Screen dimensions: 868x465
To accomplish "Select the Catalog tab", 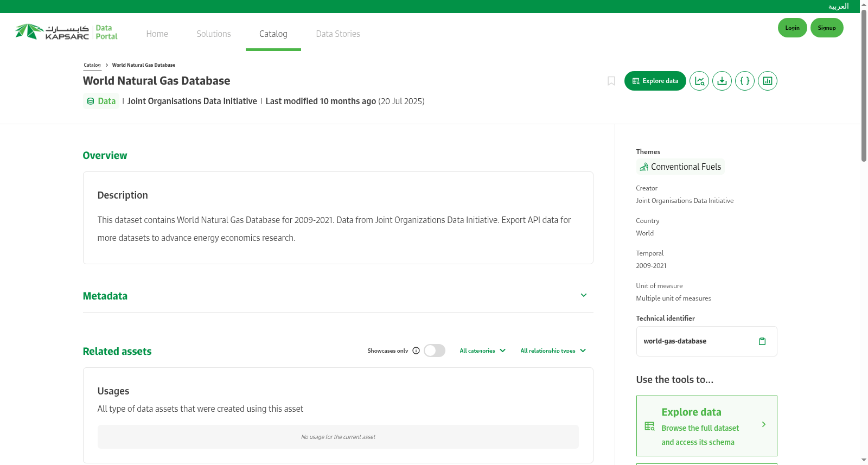I will click(x=273, y=34).
